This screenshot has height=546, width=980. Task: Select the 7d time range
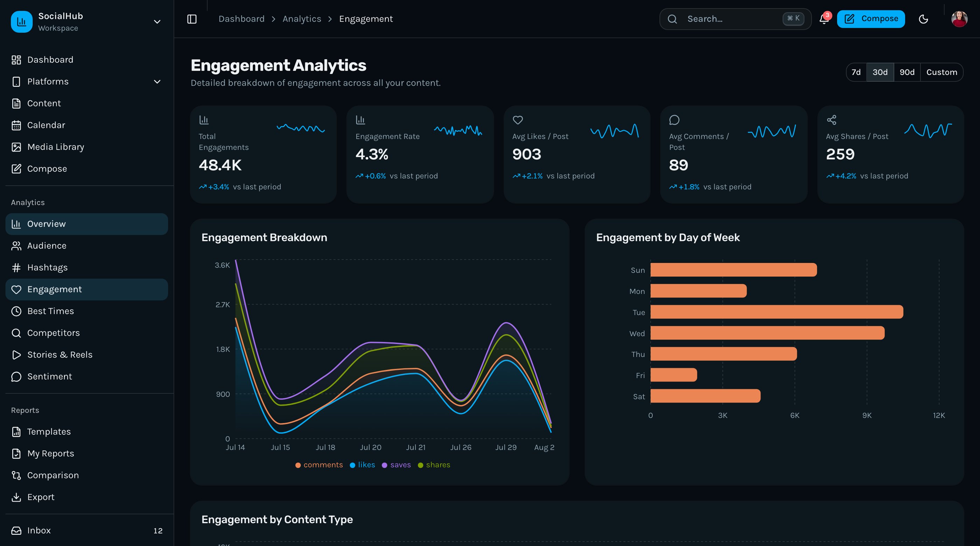(x=856, y=72)
